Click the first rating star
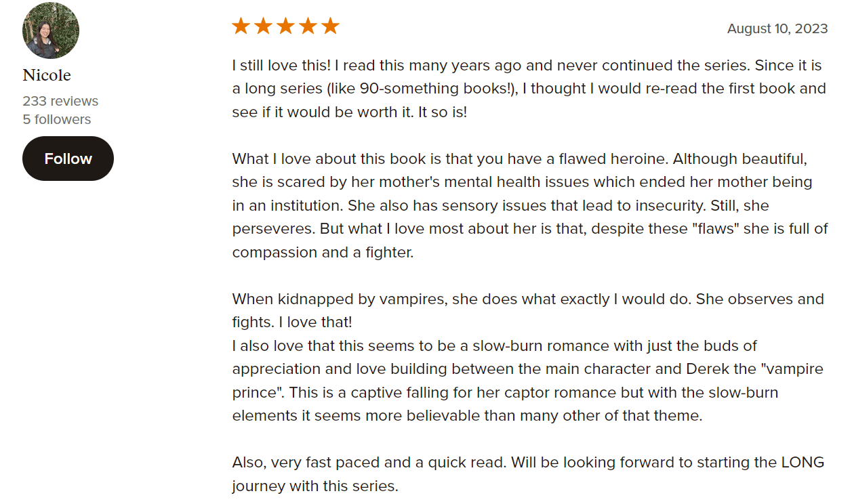 [241, 26]
